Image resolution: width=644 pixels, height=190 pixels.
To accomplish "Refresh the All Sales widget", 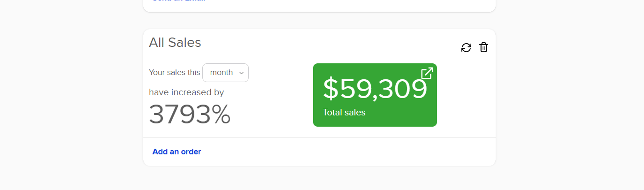I will pos(466,47).
